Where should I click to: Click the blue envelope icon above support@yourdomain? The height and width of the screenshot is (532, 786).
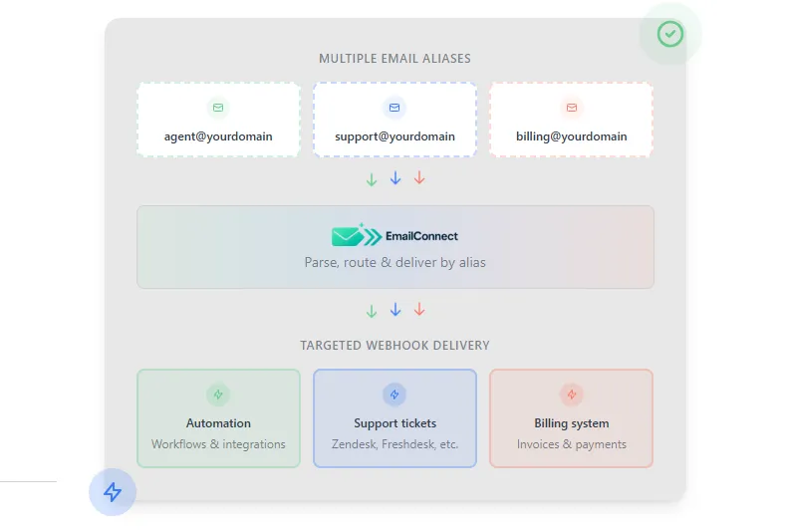pos(394,108)
